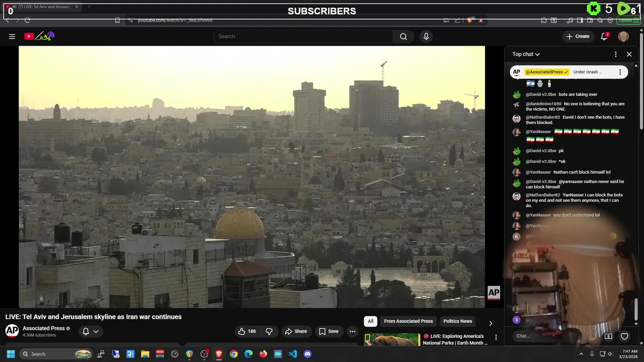Viewport: 644px width, 362px height.
Task: Open @YanNasser 'Nathan can't block himself' author
Action: point(538,172)
